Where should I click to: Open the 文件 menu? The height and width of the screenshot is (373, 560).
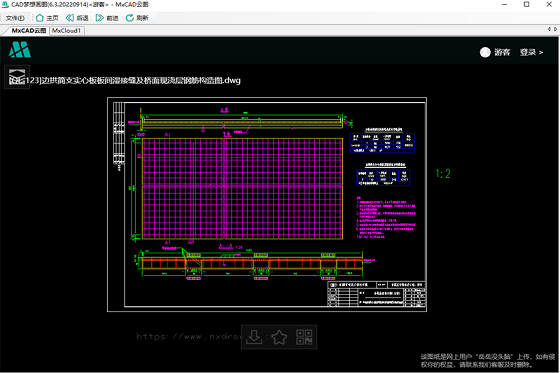tap(15, 18)
